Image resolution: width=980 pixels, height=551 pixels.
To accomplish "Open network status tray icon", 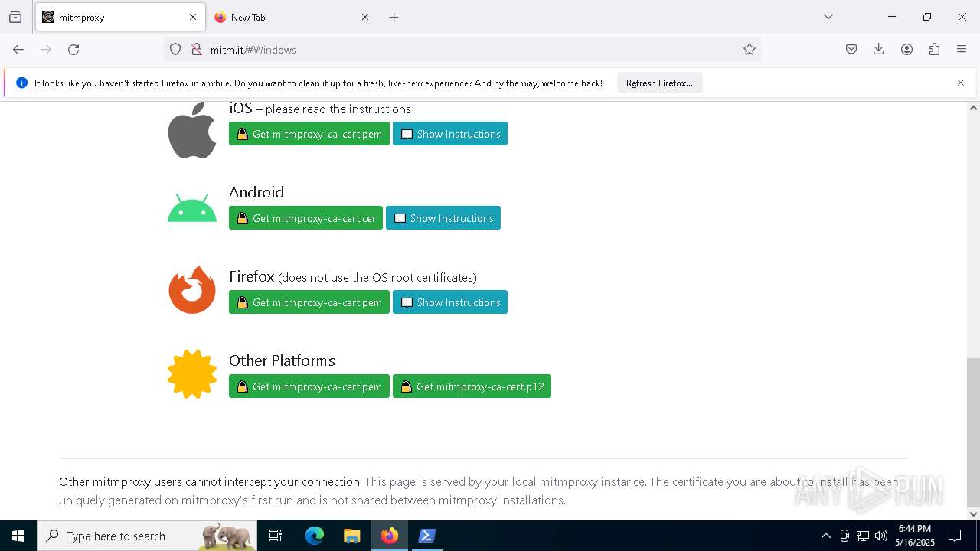I will coord(863,536).
